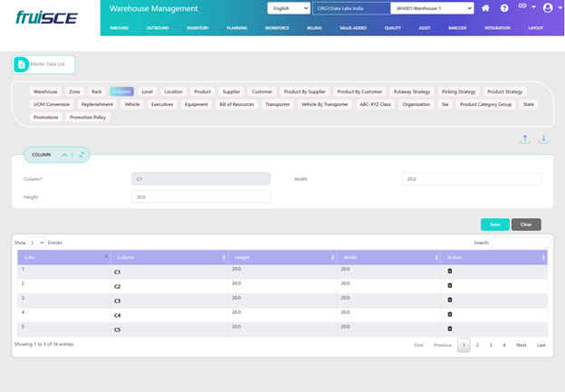565x392 pixels.
Task: Open the INBOUND menu
Action: point(120,28)
